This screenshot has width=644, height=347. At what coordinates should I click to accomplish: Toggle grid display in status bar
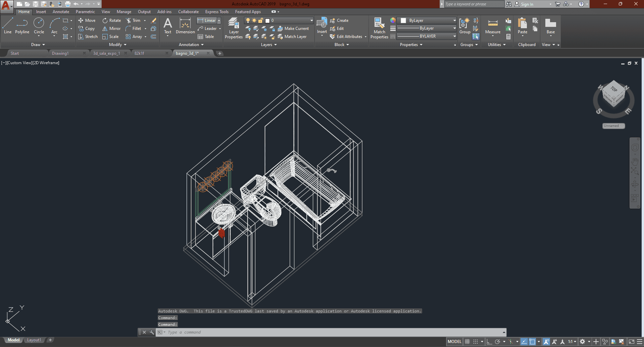click(x=467, y=342)
